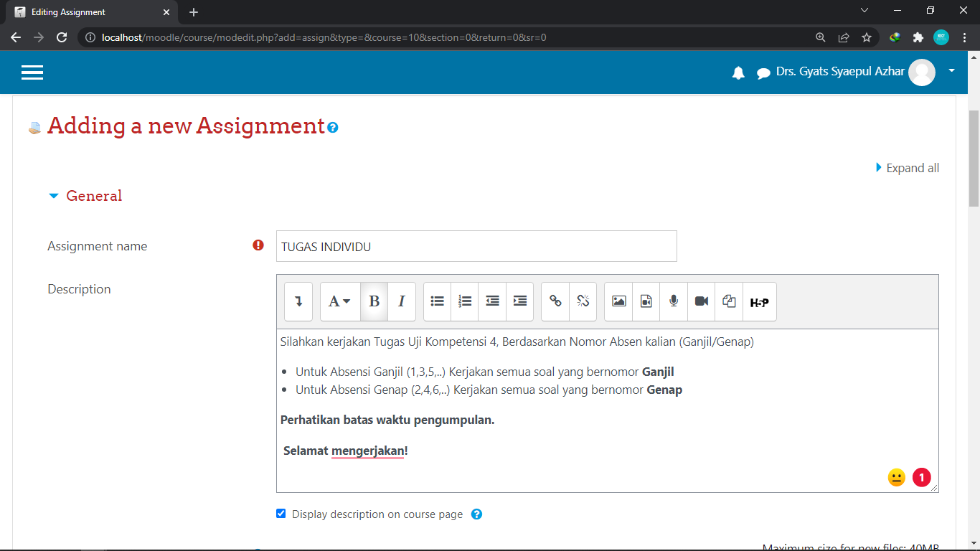Click the editor resize handle corner

click(x=934, y=488)
